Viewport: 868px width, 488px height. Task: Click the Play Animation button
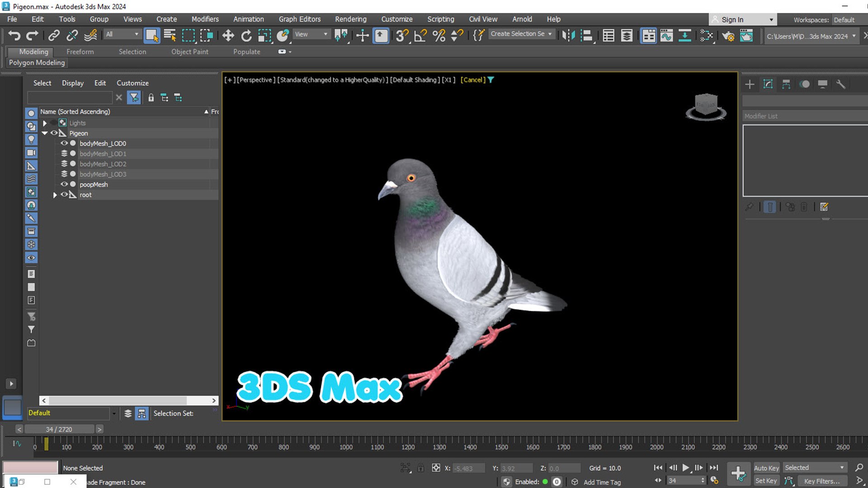click(685, 468)
